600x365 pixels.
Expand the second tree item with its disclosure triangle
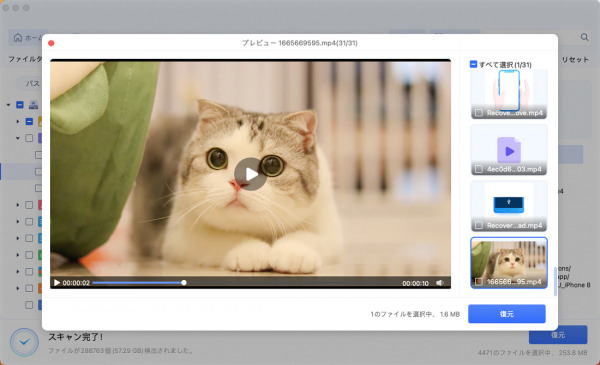point(18,122)
